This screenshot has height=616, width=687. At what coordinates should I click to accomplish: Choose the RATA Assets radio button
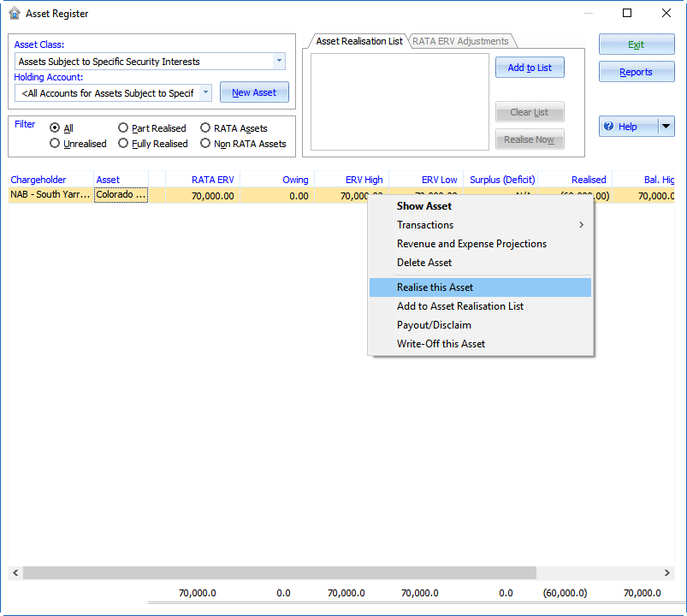205,128
